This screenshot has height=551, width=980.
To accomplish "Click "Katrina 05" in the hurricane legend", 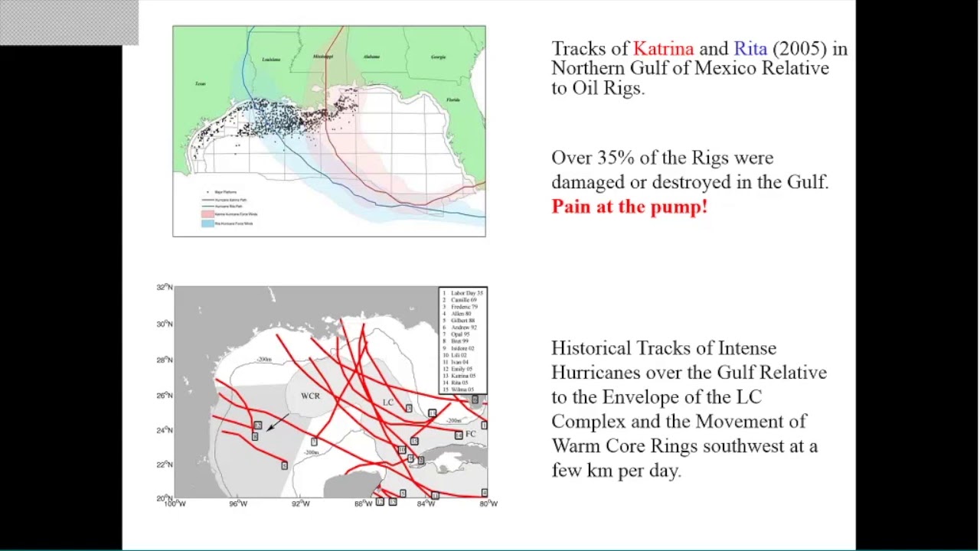I will coord(463,376).
